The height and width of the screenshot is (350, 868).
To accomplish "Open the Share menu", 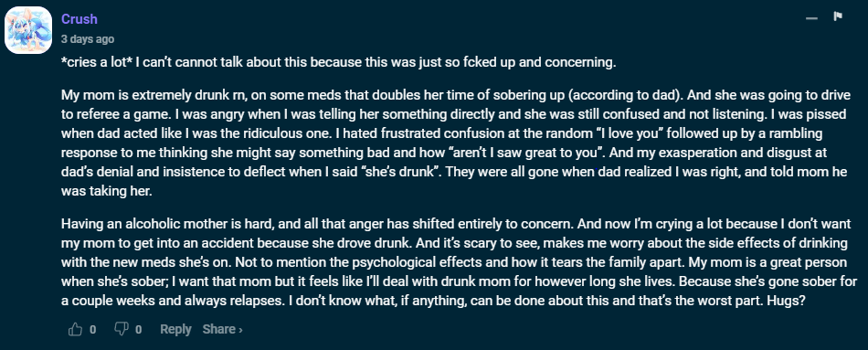I will click(218, 330).
